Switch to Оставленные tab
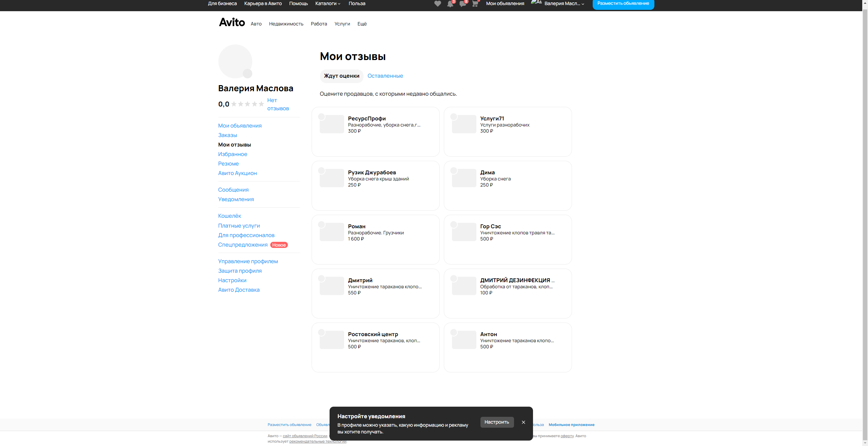The image size is (868, 446). point(385,76)
